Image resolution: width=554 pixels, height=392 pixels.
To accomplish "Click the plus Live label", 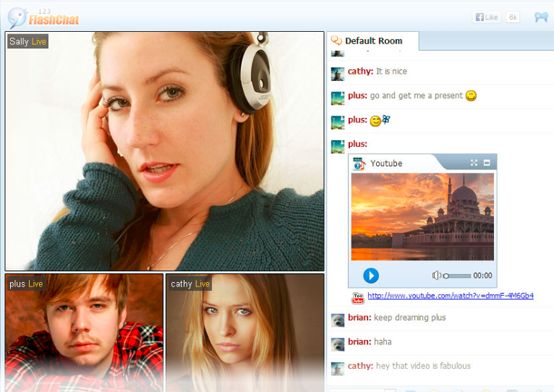I will tap(26, 284).
